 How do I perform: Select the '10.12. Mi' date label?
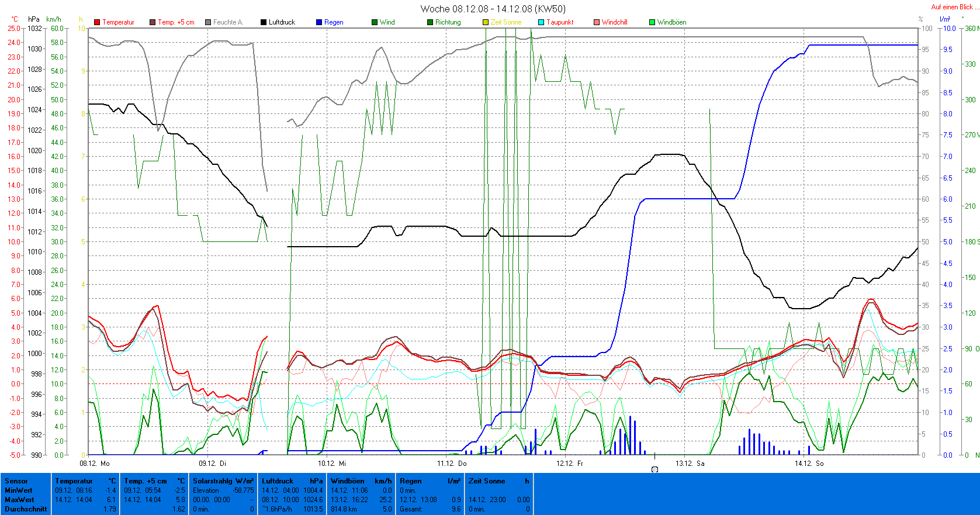pyautogui.click(x=332, y=464)
